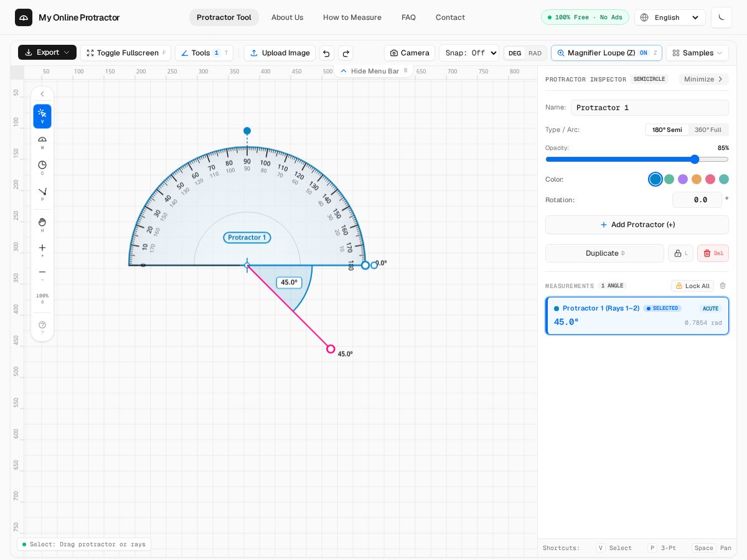Choose the blue color swatch
Screen dimensions: 747x560
[655, 179]
